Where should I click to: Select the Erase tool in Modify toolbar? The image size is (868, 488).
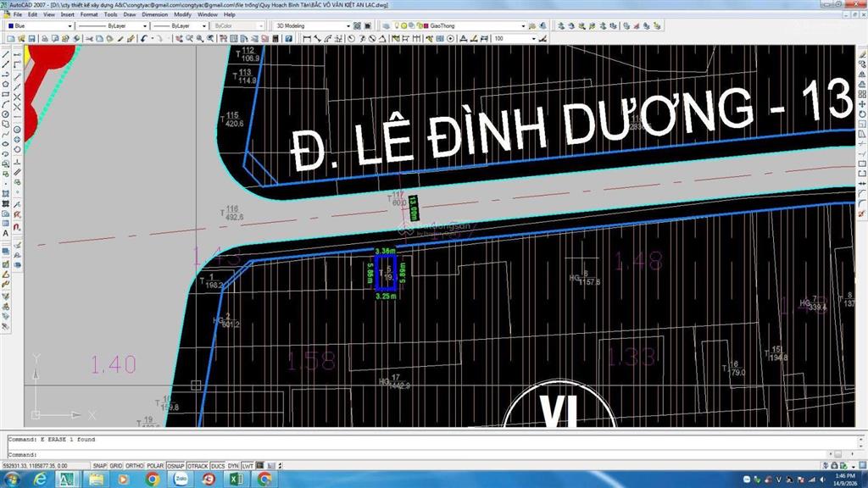(x=862, y=54)
